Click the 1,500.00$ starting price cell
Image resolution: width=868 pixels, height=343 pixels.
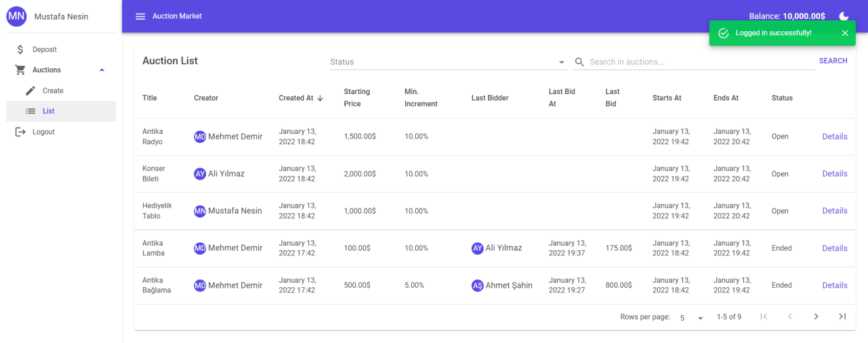[x=359, y=136]
